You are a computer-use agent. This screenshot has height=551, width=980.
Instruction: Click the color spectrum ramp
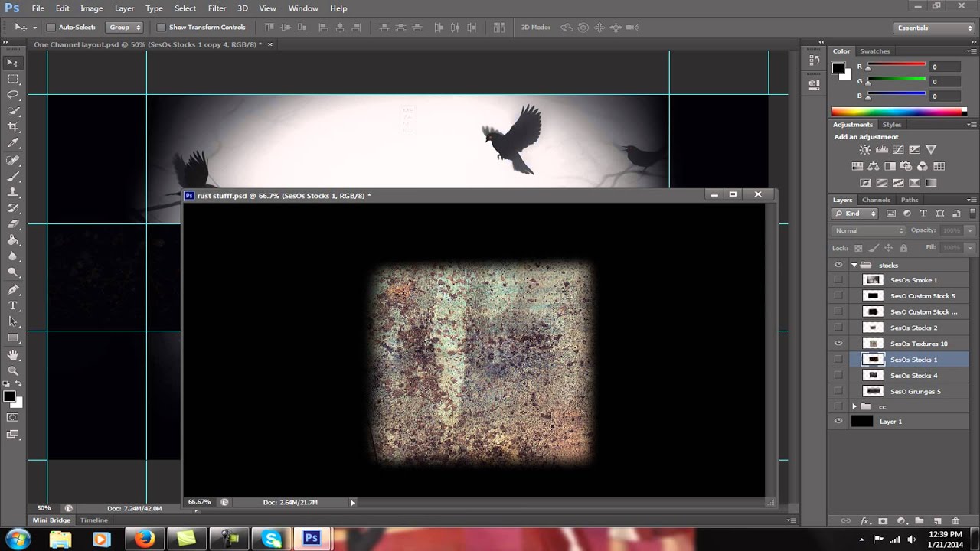pos(899,112)
